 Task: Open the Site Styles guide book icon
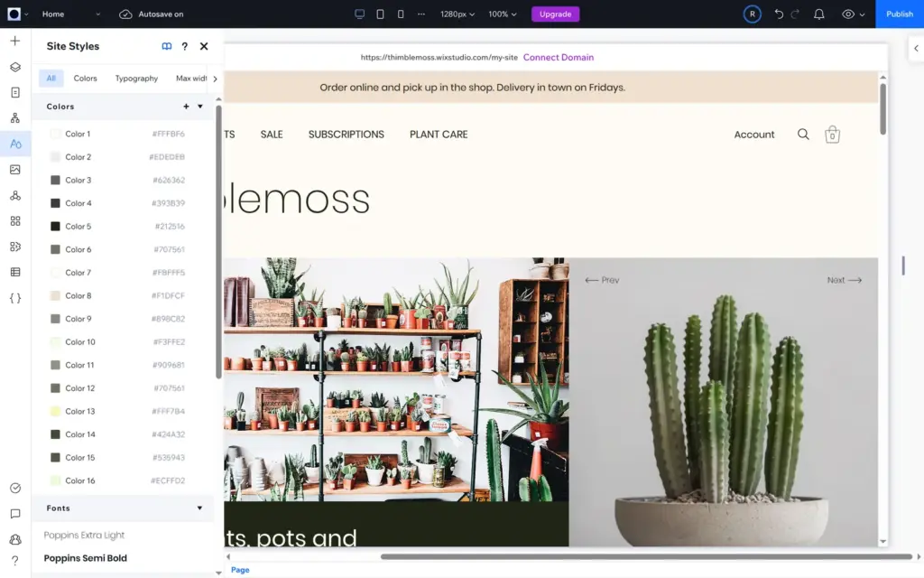[x=167, y=46]
